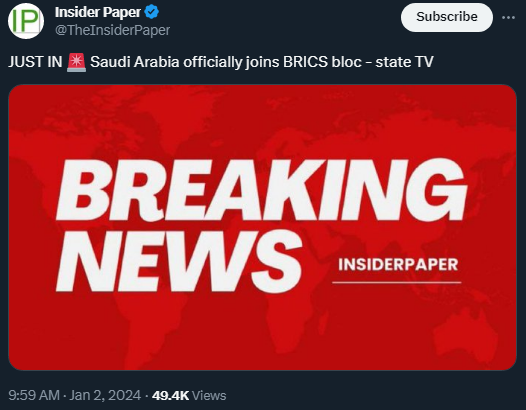
Task: Click the tweet text about Saudi Arabia BRICS
Action: point(221,62)
